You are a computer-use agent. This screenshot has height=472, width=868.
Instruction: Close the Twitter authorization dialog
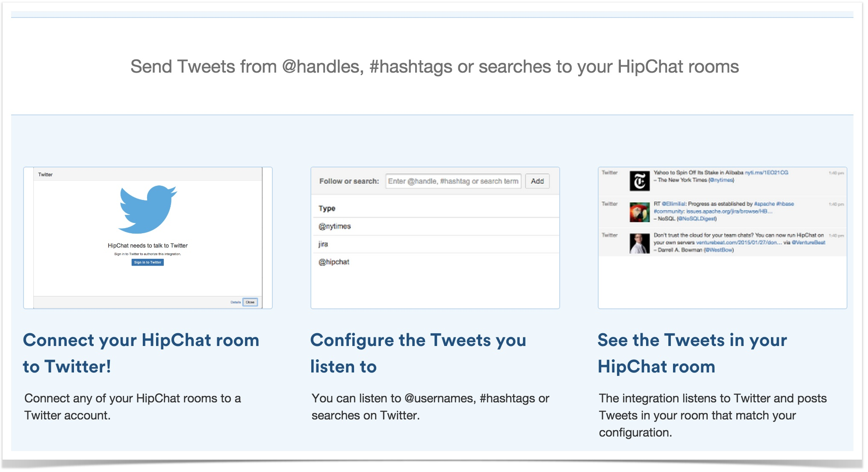pos(250,302)
